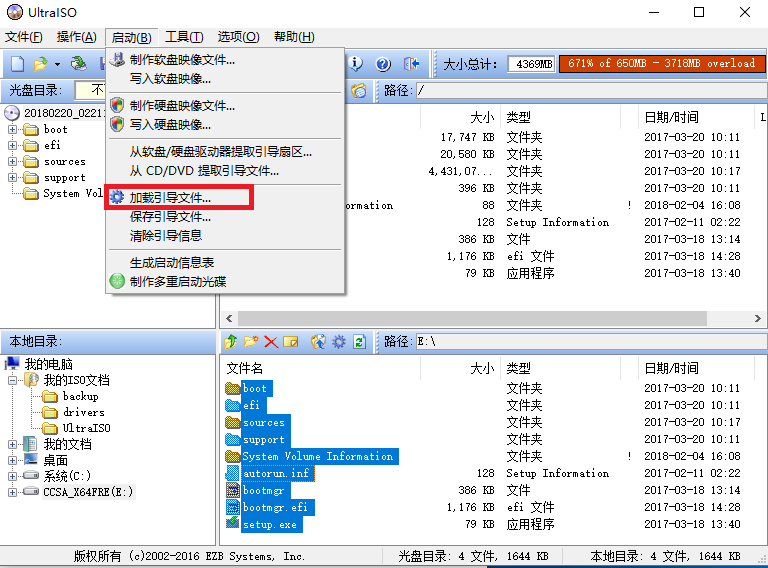Open the recent files dropdown arrow
The image size is (768, 568).
click(57, 64)
